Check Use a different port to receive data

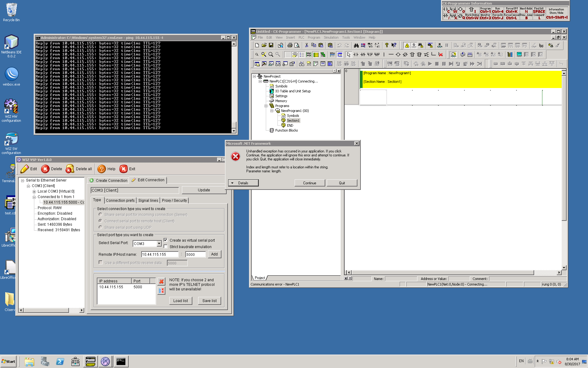pos(100,263)
